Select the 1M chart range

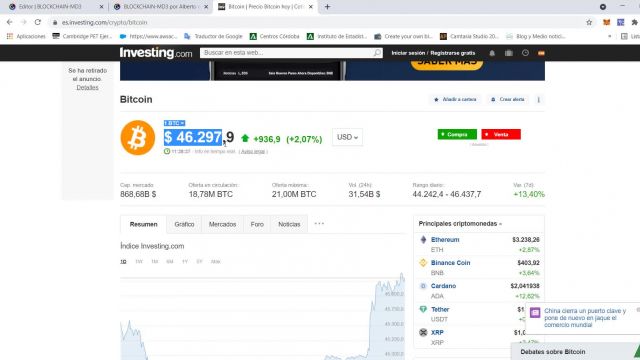(x=154, y=262)
